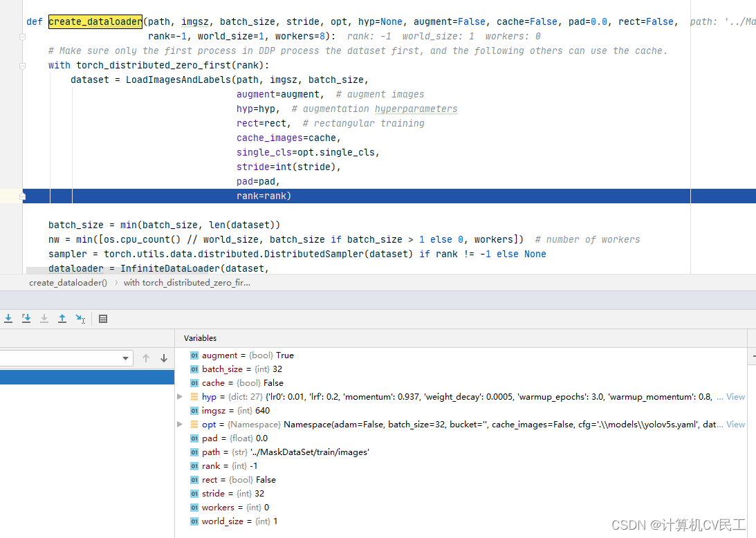This screenshot has width=756, height=538.
Task: Select the path variable row
Action: click(x=461, y=452)
